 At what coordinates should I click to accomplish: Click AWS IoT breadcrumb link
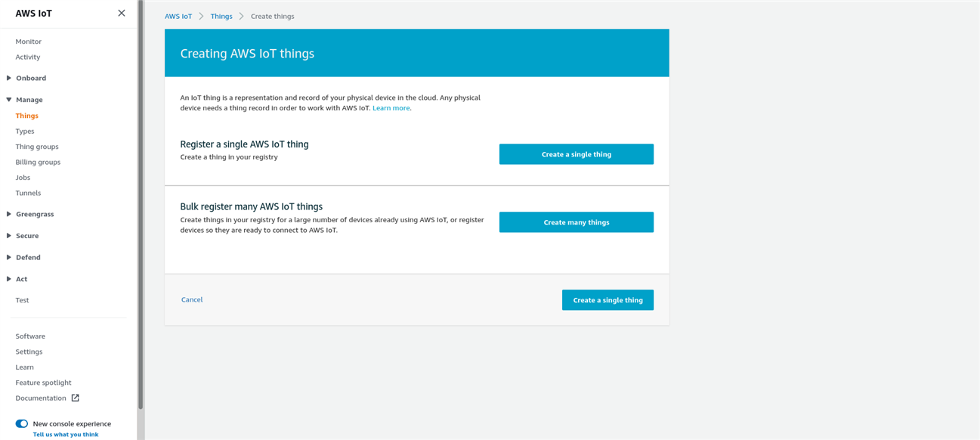click(x=178, y=16)
